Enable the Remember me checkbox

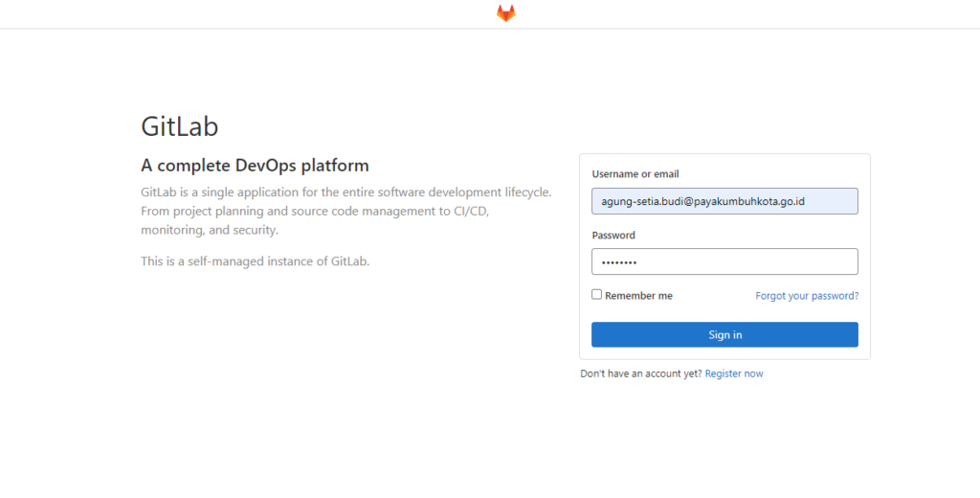tap(597, 294)
